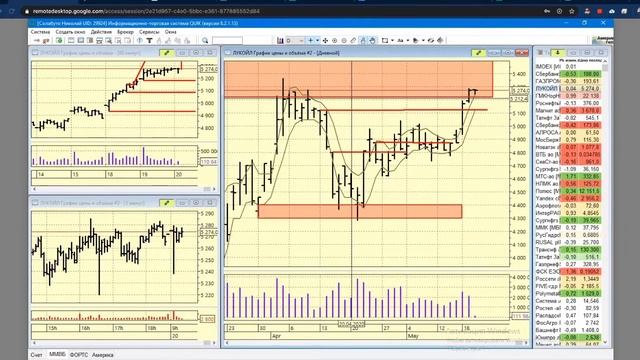This screenshot has height=360, width=640.
Task: Select the Yandex row in quotes table
Action: (568, 198)
